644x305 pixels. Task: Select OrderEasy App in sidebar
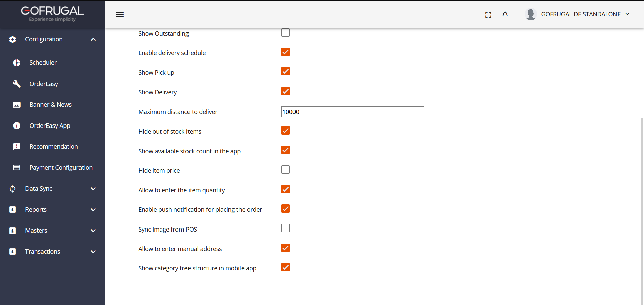coord(50,126)
